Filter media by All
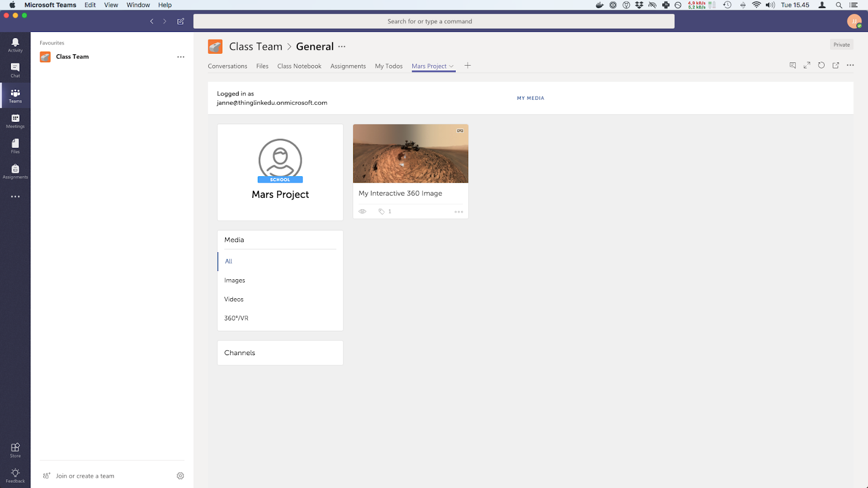Screen dimensions: 868x488 pos(229,261)
